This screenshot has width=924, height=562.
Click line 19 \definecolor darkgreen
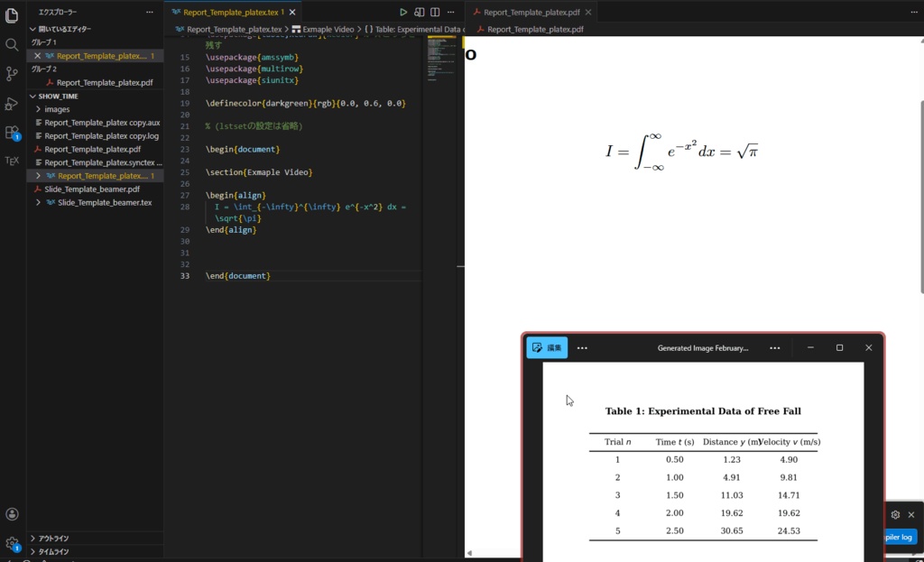click(x=305, y=103)
